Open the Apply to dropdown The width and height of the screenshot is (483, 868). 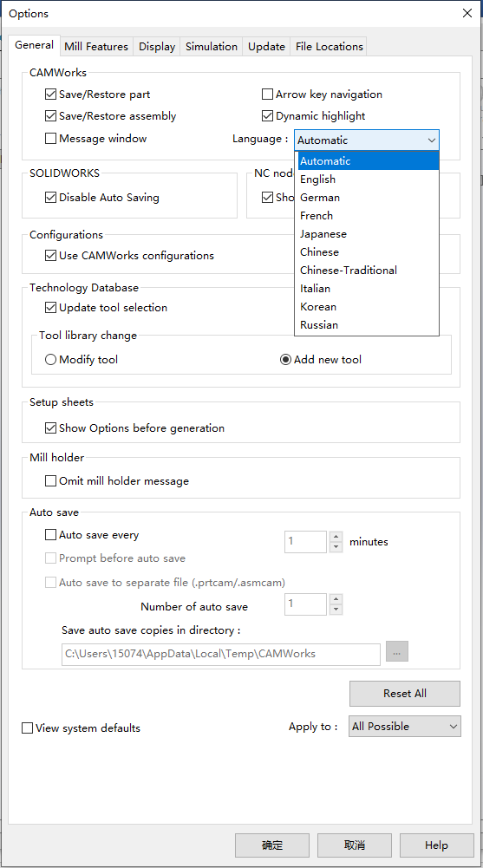[405, 727]
